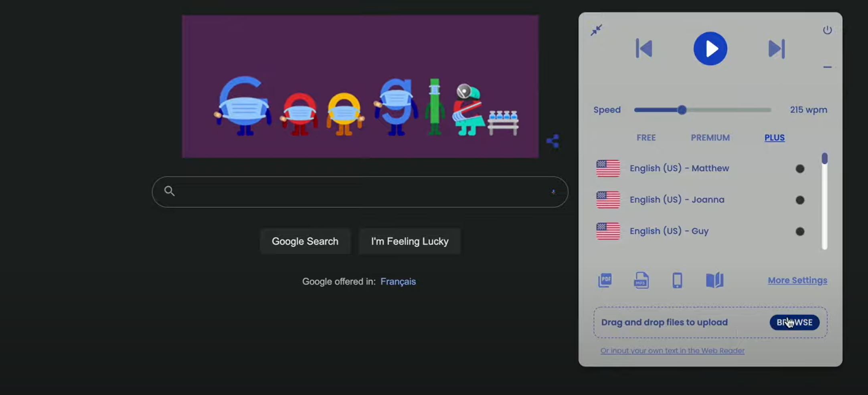Switch to the FREE voices tab
The height and width of the screenshot is (395, 868).
(646, 138)
